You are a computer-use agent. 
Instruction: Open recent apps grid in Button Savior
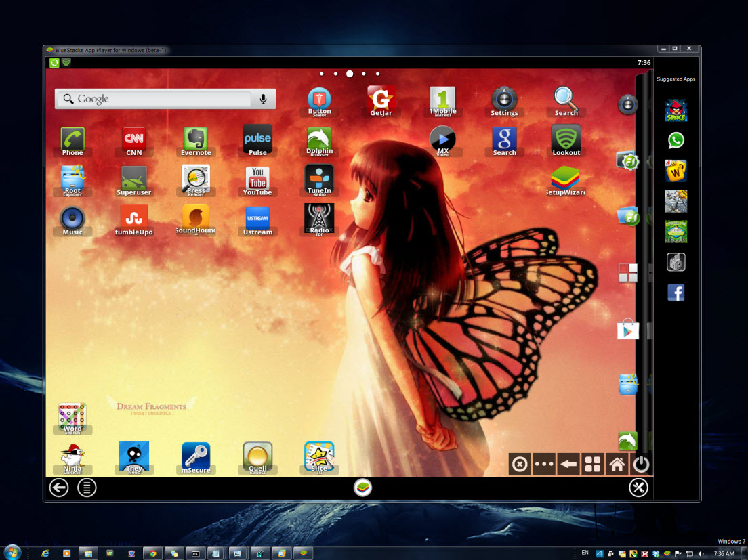pos(592,465)
